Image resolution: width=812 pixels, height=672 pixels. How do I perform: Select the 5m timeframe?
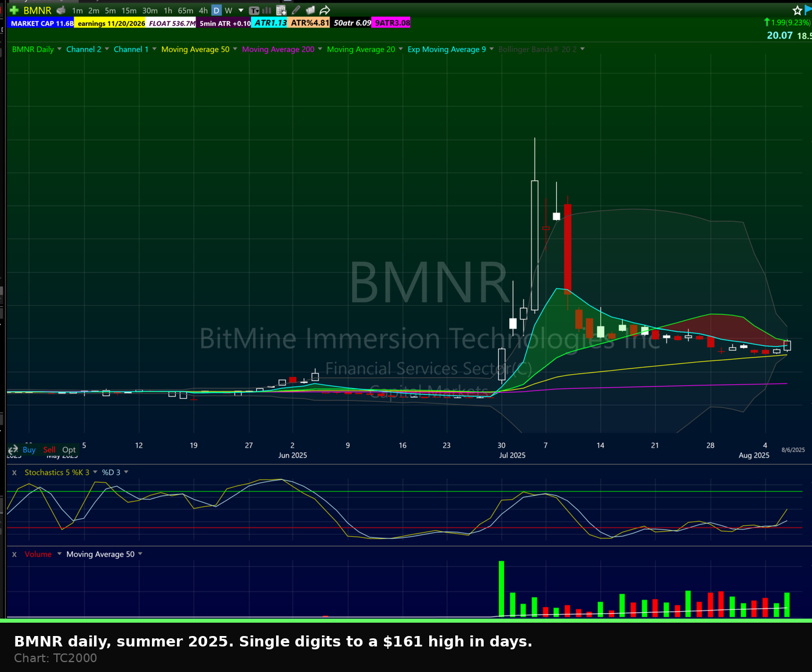(x=110, y=10)
